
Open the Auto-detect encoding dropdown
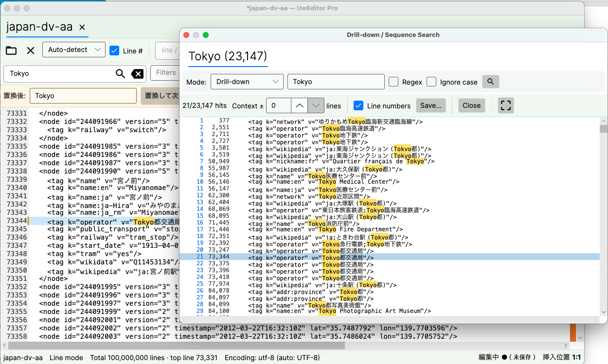[x=74, y=50]
